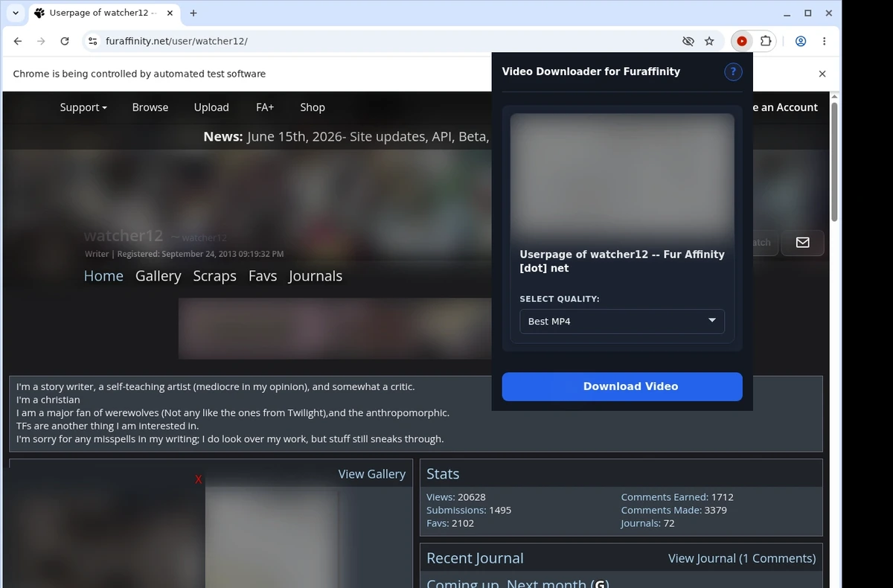Click the video preview thumbnail in popup
Viewport: 893px width, 588px height.
[622, 176]
